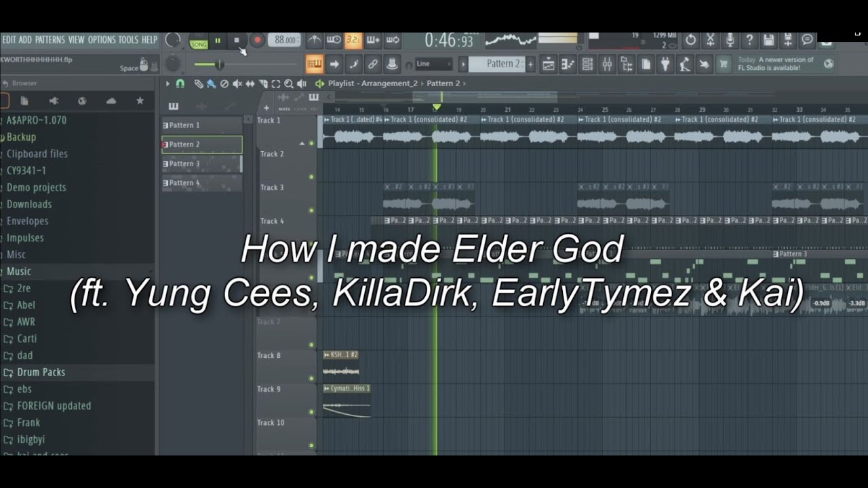868x488 pixels.
Task: Open the ADD menu
Action: [x=26, y=40]
